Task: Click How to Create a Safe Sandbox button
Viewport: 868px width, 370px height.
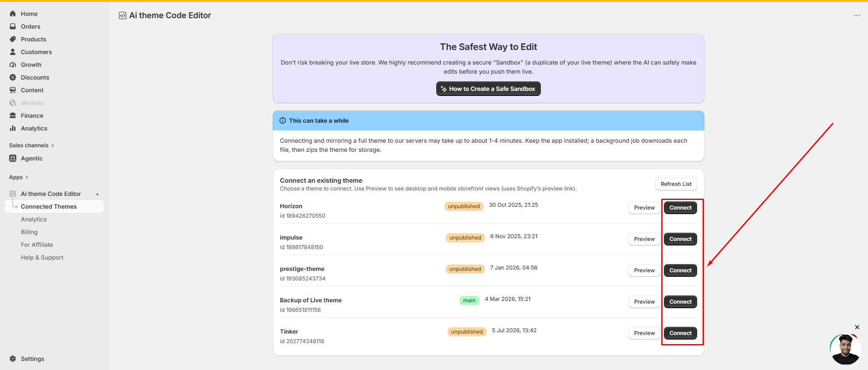Action: pos(489,89)
